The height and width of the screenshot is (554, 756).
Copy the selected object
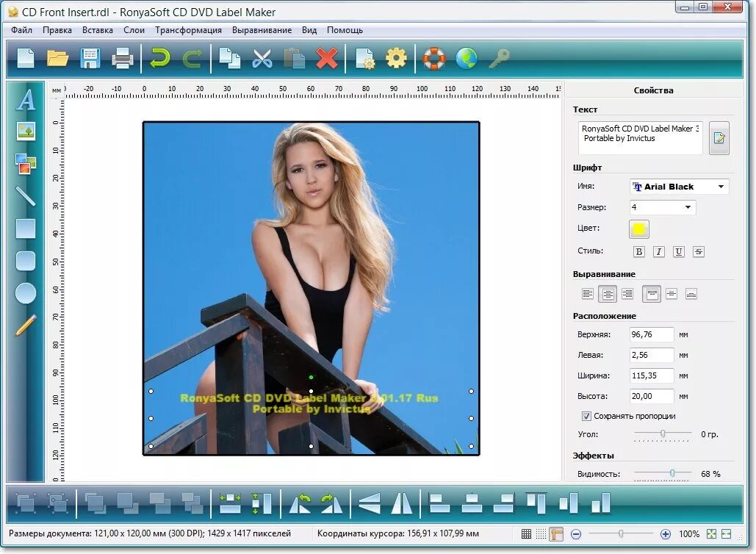click(x=229, y=58)
